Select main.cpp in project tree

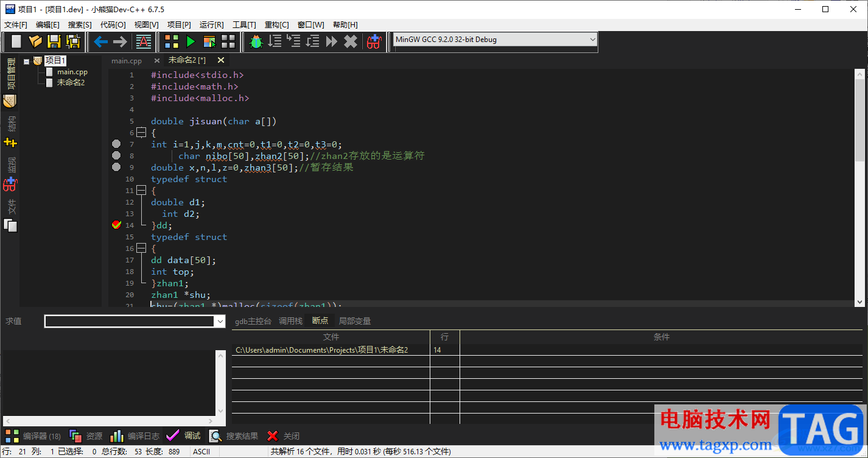tap(72, 72)
